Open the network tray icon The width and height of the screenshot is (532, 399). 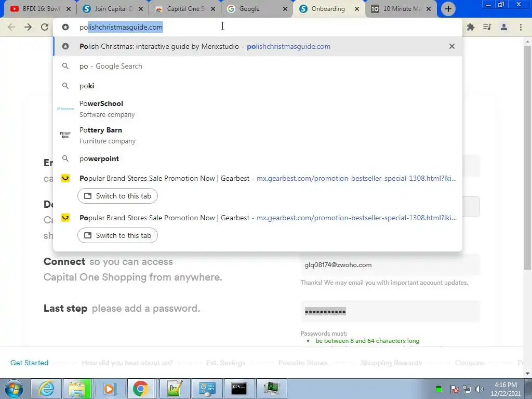point(467,389)
